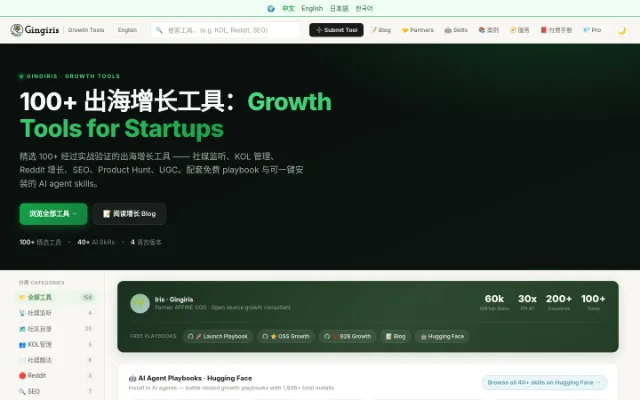Open the OSS Growth playbook chip
Viewport: 640px width, 400px height.
pyautogui.click(x=286, y=336)
